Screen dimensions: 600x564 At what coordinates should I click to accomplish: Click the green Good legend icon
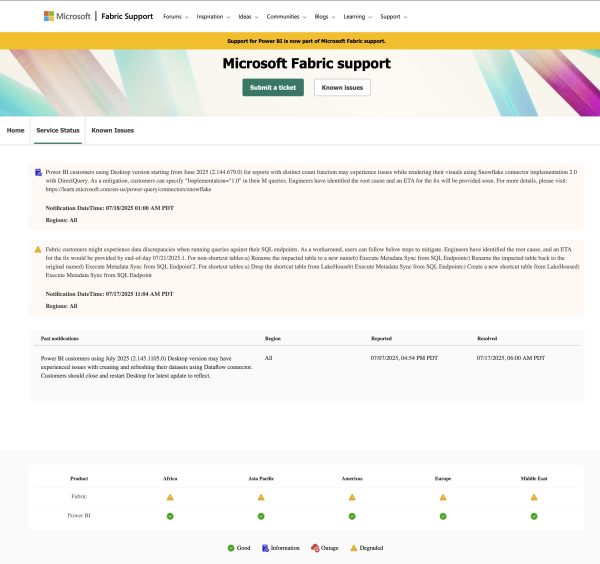231,548
